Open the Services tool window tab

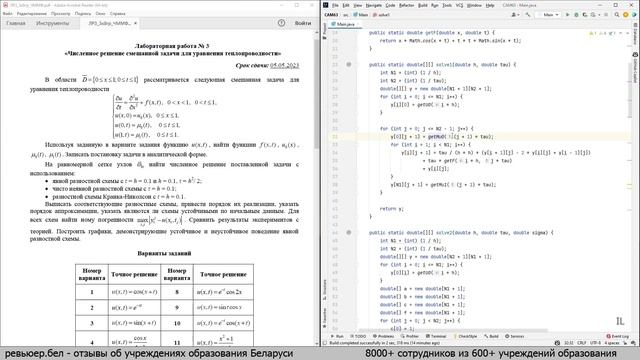coord(515,336)
